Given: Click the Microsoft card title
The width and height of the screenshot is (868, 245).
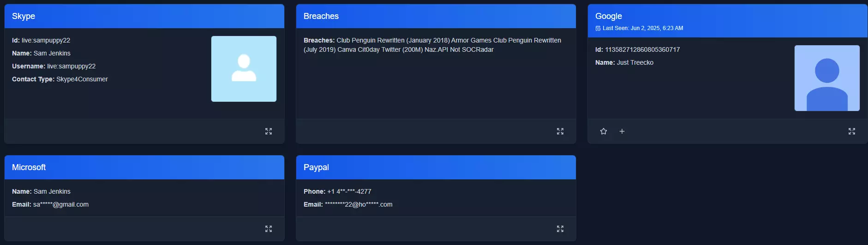Looking at the screenshot, I should (29, 167).
